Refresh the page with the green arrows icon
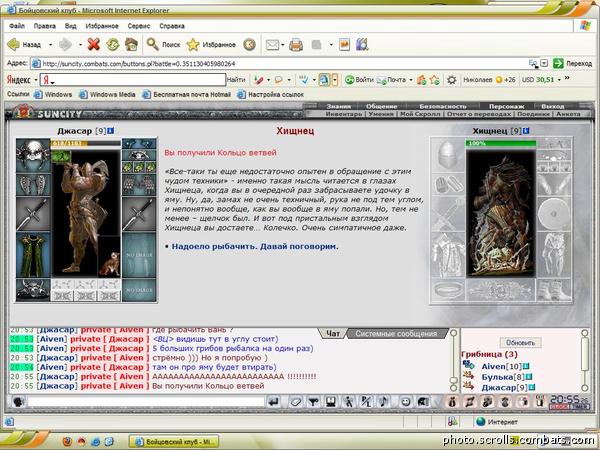 pyautogui.click(x=112, y=45)
